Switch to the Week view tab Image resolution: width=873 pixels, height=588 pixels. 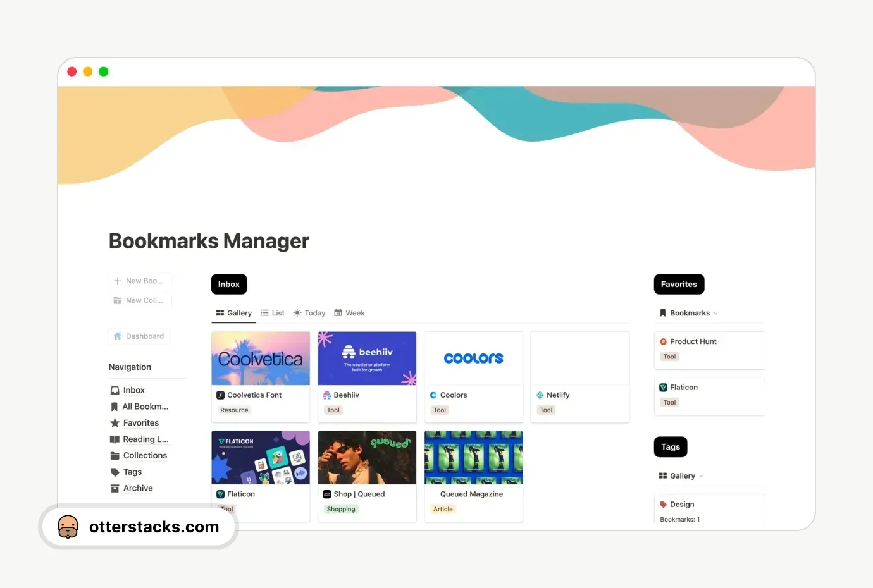click(349, 313)
